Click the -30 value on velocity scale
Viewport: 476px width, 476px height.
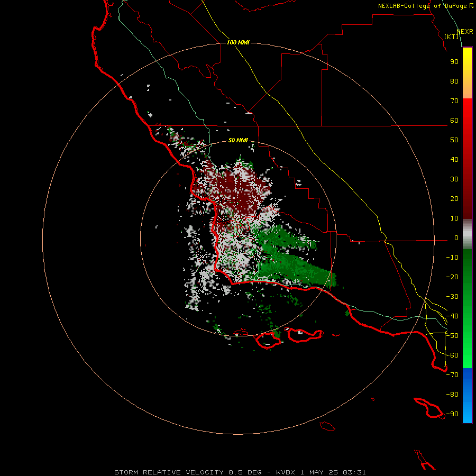point(452,297)
